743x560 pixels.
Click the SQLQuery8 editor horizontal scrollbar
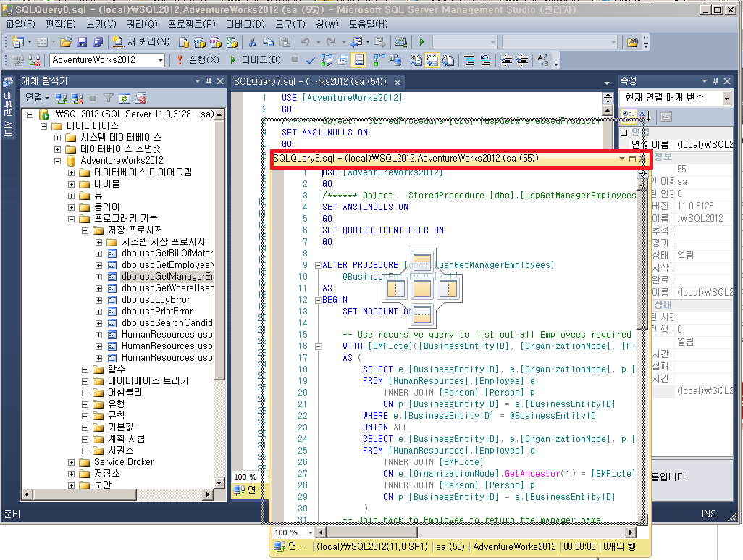[x=476, y=532]
